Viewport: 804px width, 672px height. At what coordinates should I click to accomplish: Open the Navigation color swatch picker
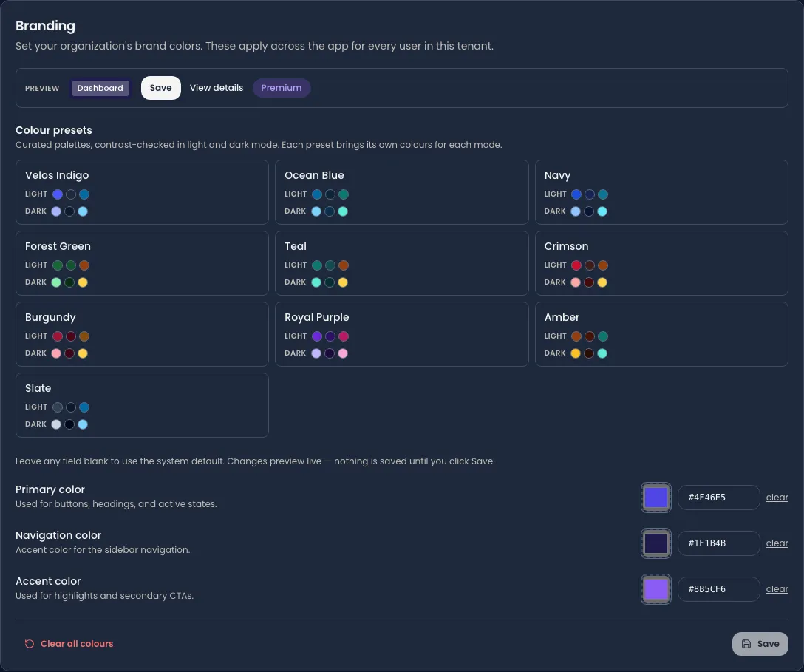(x=655, y=543)
